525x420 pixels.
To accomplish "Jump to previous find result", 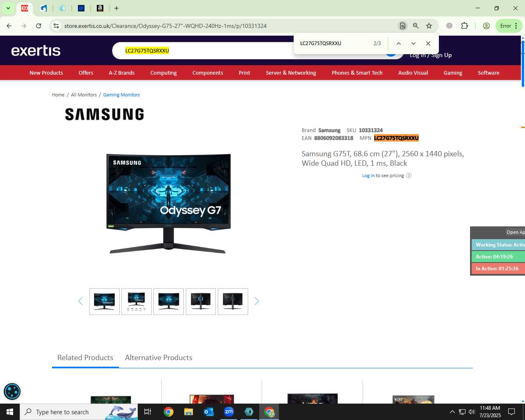I will point(398,43).
